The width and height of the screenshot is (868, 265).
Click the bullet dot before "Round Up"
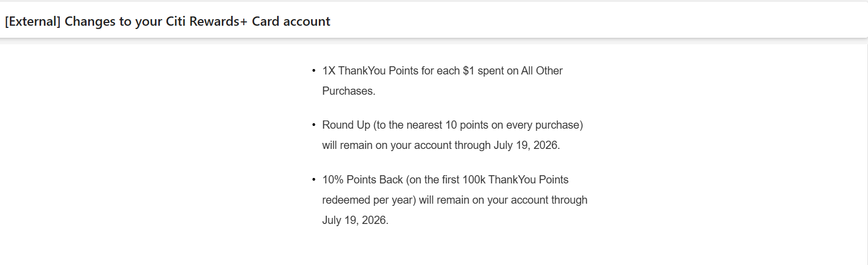314,125
